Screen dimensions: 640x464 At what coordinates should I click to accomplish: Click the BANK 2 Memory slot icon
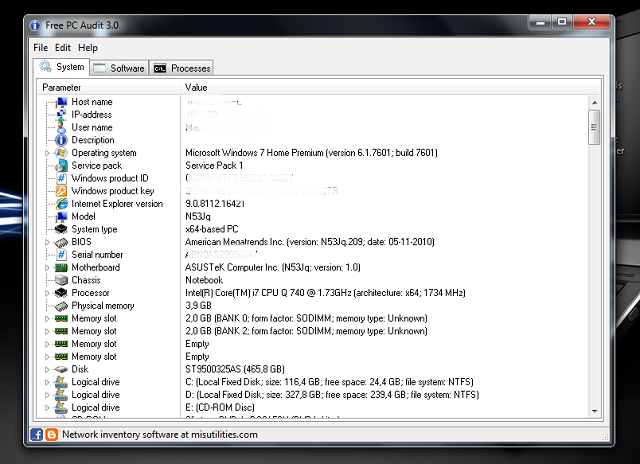(x=61, y=331)
